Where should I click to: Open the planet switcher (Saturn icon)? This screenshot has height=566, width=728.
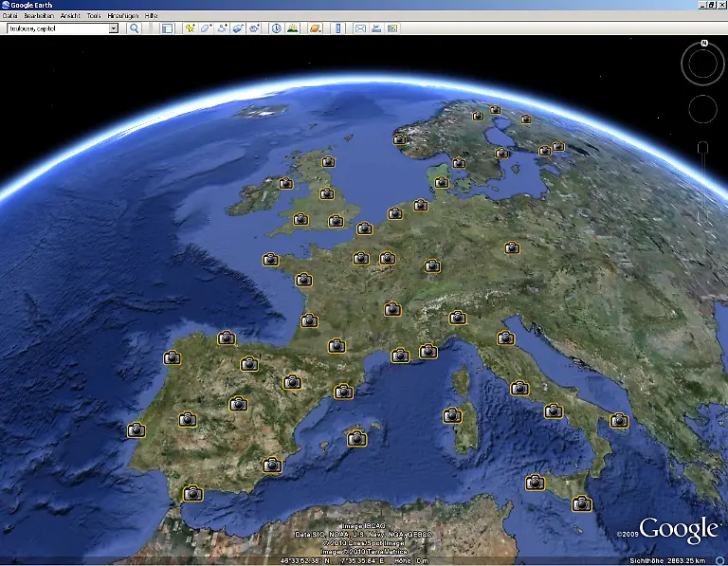316,28
